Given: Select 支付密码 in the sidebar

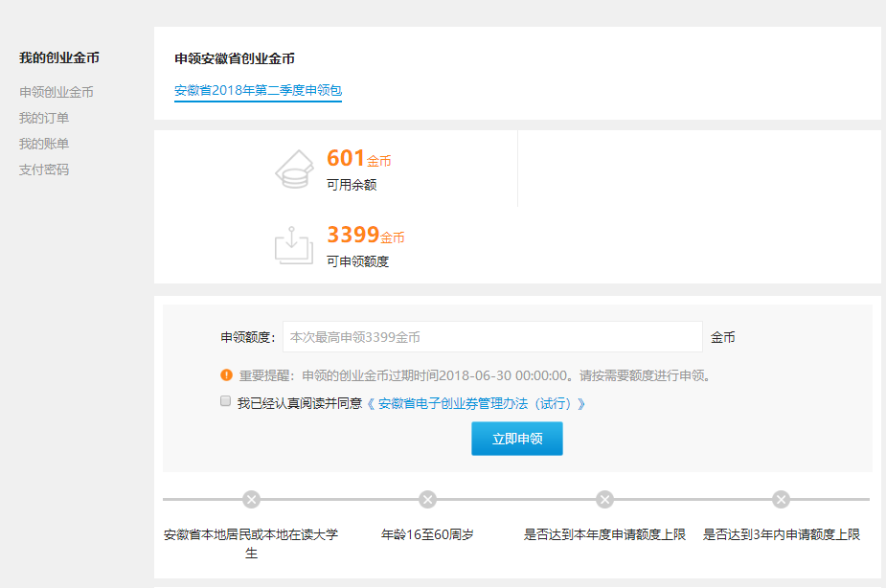Looking at the screenshot, I should pos(44,170).
